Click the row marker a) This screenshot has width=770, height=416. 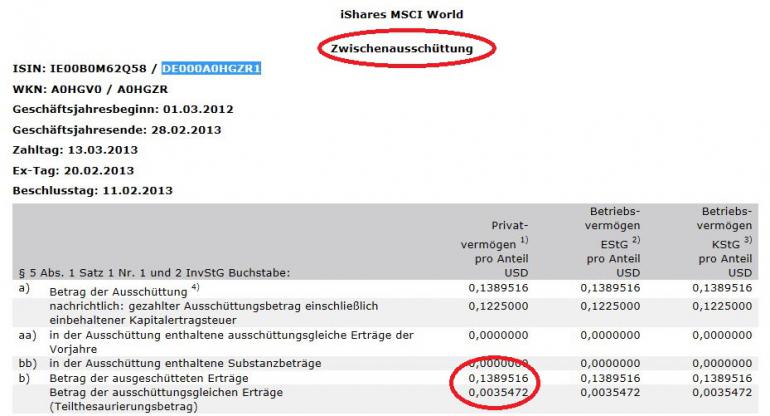pyautogui.click(x=24, y=288)
